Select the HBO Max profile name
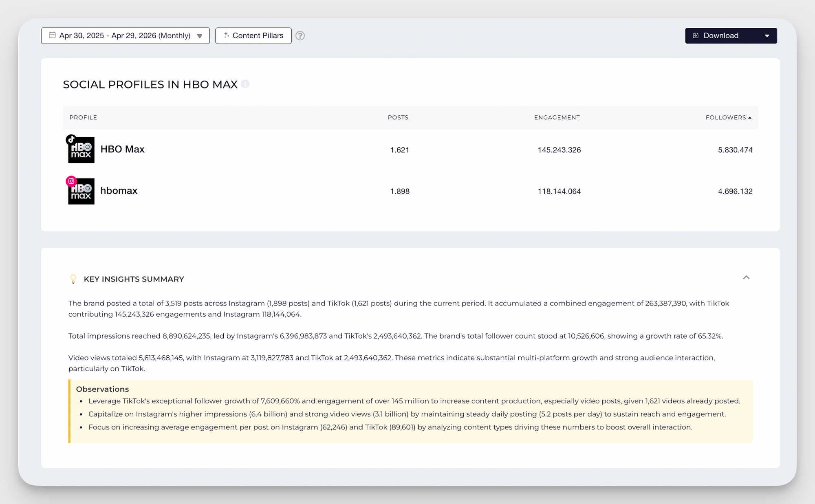Viewport: 815px width, 504px height. pyautogui.click(x=122, y=149)
